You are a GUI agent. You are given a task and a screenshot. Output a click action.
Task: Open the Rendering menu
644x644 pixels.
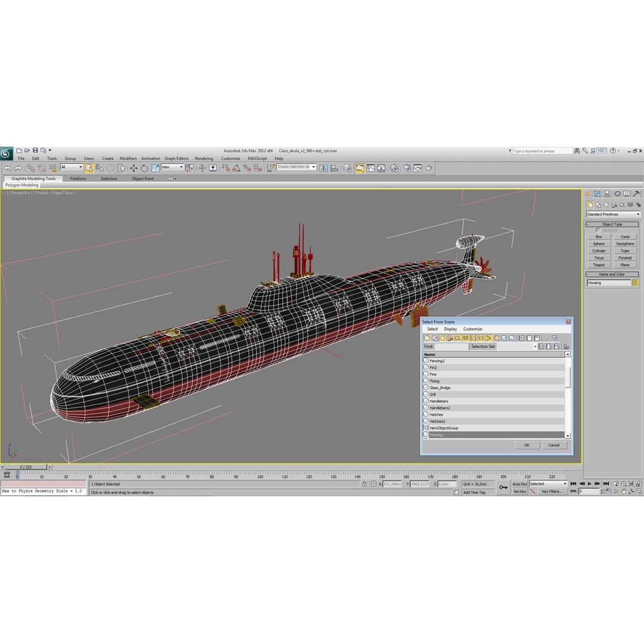pyautogui.click(x=204, y=159)
